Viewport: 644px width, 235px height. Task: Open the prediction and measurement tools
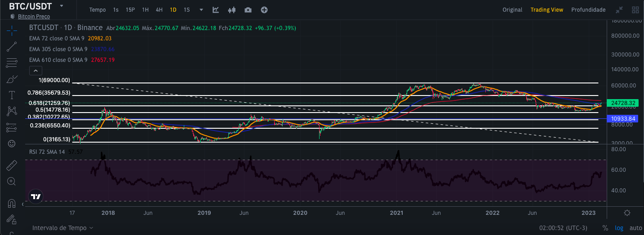click(12, 128)
